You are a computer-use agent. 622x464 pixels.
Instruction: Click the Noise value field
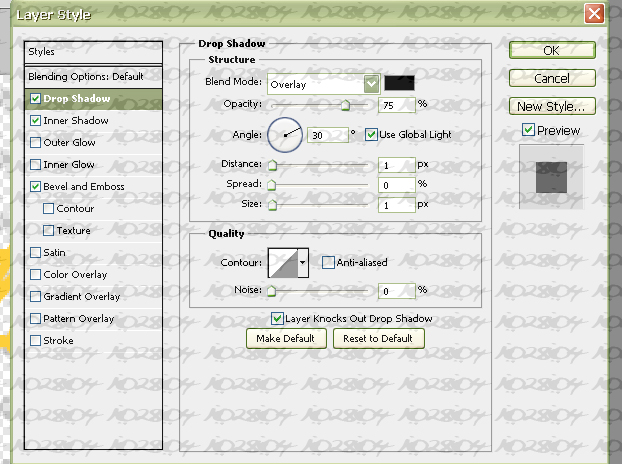click(x=397, y=291)
